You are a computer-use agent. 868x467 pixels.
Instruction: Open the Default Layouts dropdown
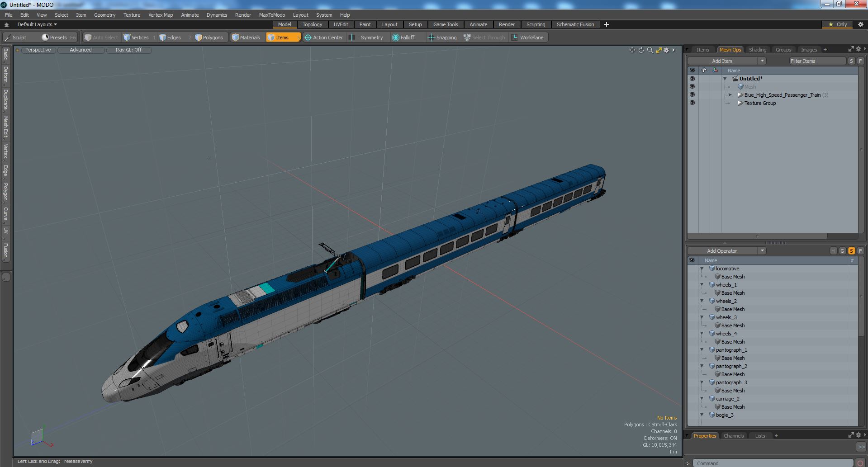coord(37,24)
